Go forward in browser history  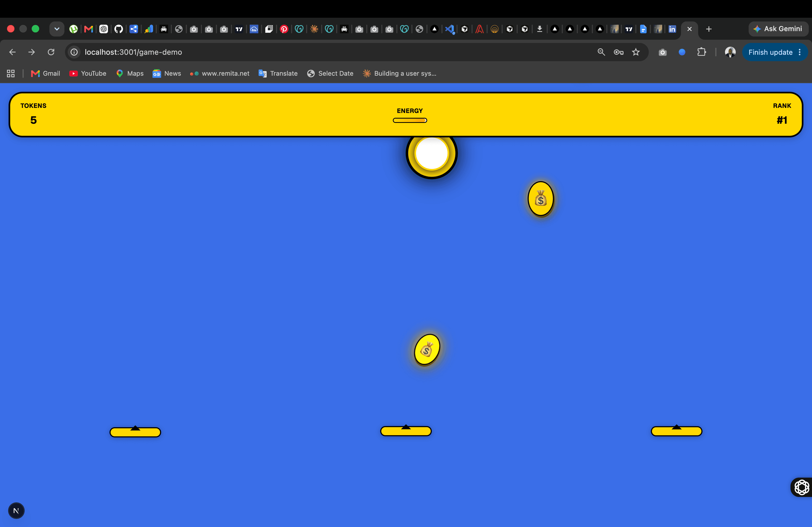point(31,52)
